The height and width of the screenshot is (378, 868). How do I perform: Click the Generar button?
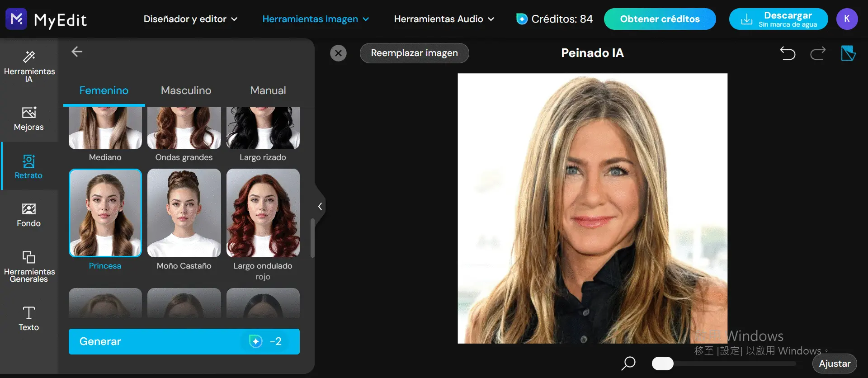tap(184, 341)
